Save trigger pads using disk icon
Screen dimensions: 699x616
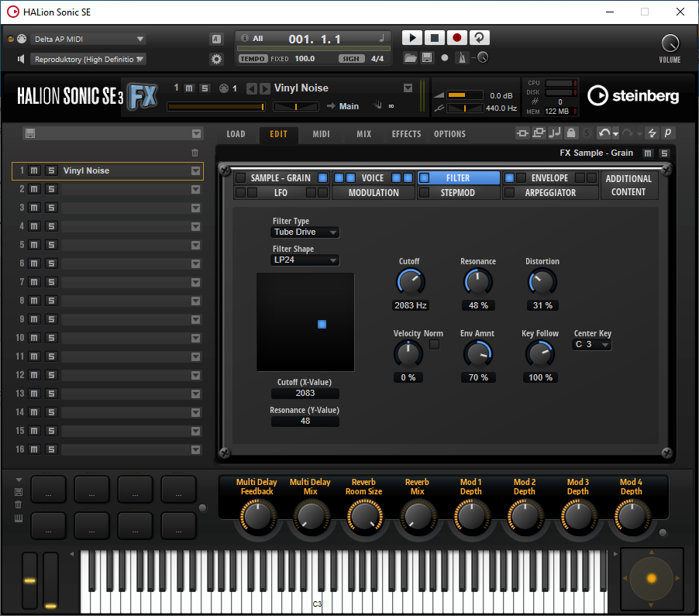tap(19, 492)
